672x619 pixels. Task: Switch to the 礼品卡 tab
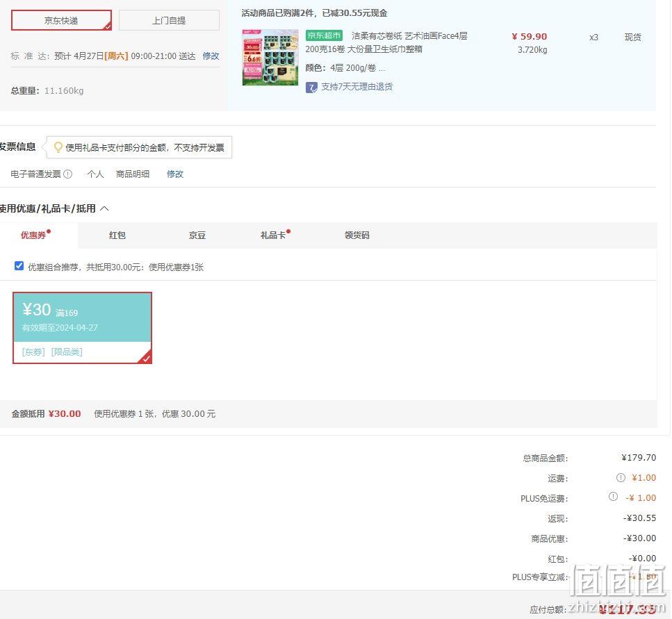273,236
